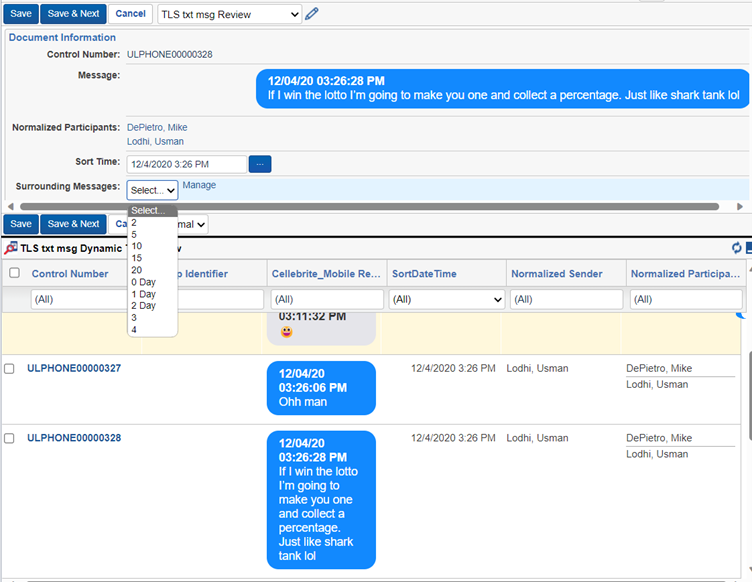
Task: Sort by the Control Number column header
Action: click(70, 273)
